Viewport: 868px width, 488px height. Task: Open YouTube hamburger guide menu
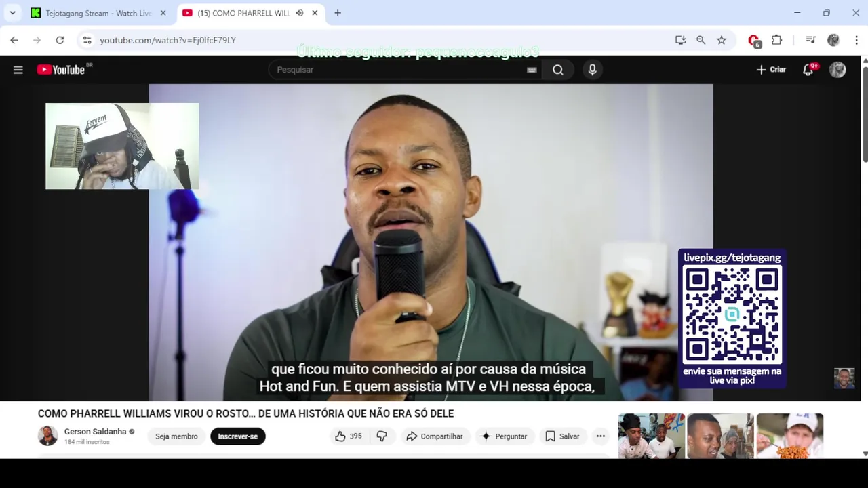tap(18, 70)
